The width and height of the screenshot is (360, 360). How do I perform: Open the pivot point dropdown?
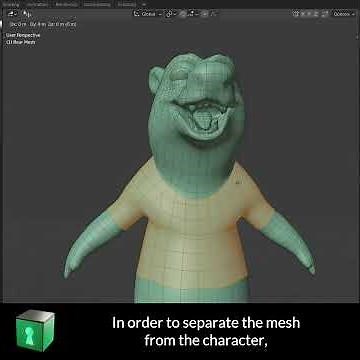(x=170, y=14)
